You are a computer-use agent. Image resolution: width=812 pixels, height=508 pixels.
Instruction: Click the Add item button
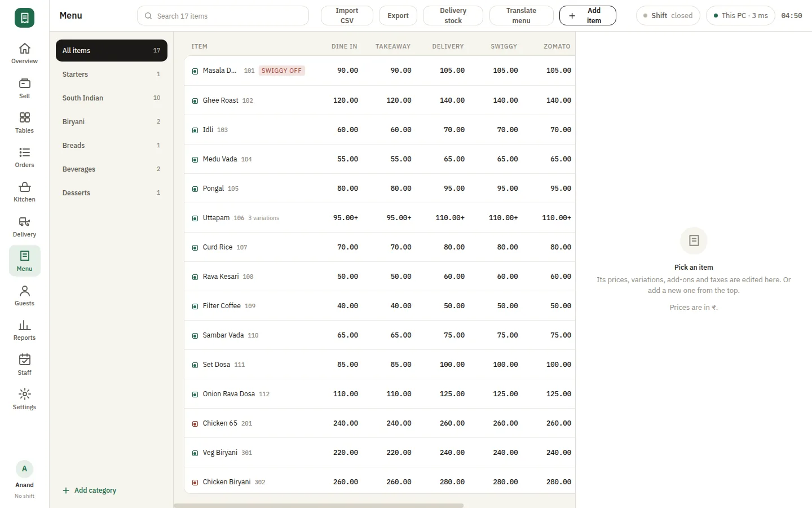588,16
